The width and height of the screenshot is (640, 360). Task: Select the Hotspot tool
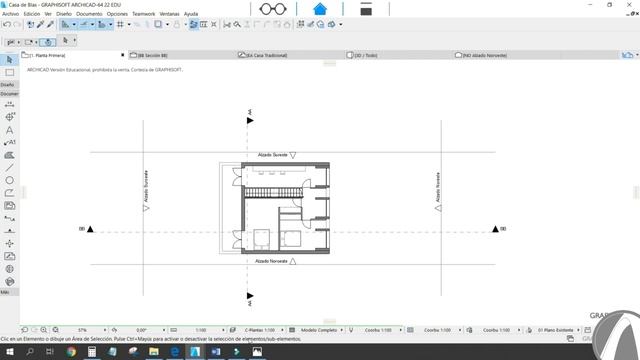9,244
